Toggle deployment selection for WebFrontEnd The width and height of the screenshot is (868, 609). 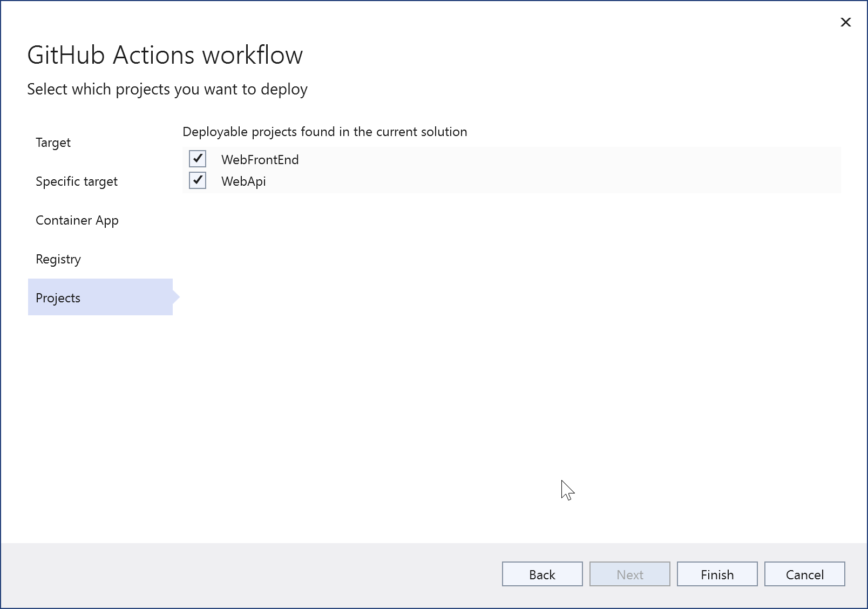(x=198, y=158)
